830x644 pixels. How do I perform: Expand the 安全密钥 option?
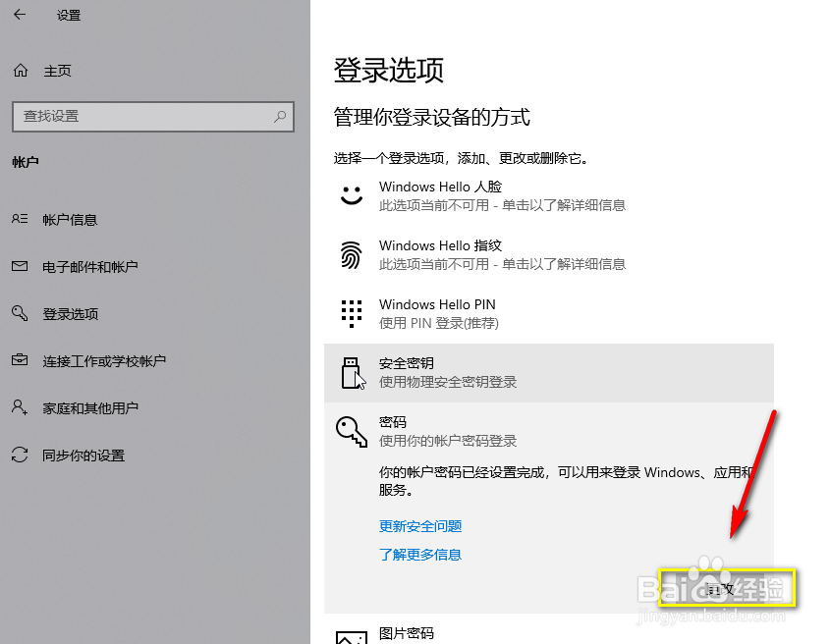[x=549, y=372]
